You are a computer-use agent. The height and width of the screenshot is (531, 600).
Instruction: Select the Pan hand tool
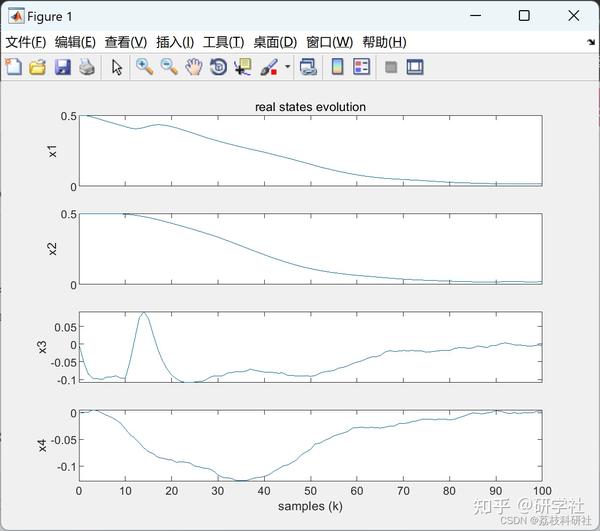(x=194, y=67)
